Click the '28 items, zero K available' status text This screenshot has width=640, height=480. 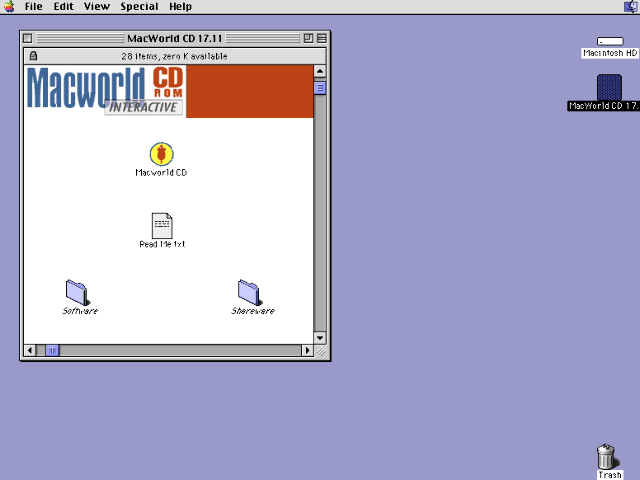(174, 56)
